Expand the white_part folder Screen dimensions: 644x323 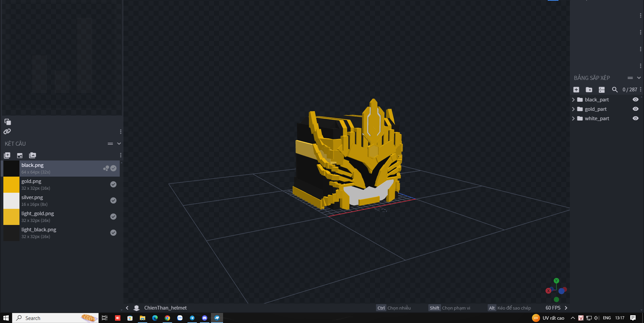point(573,119)
